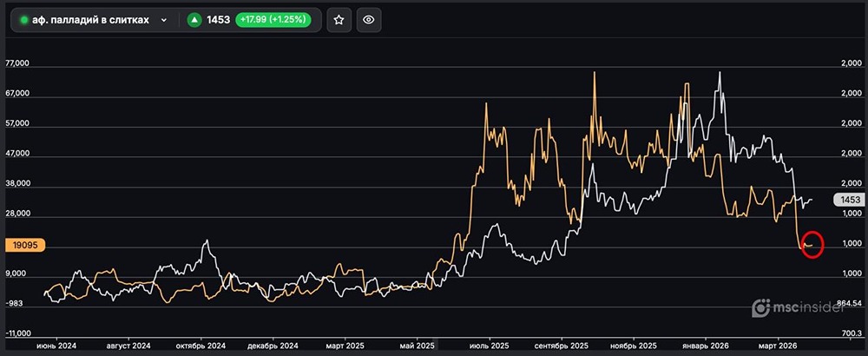Click the 1453 price beside the green triangle
This screenshot has width=868, height=356.
pos(218,20)
